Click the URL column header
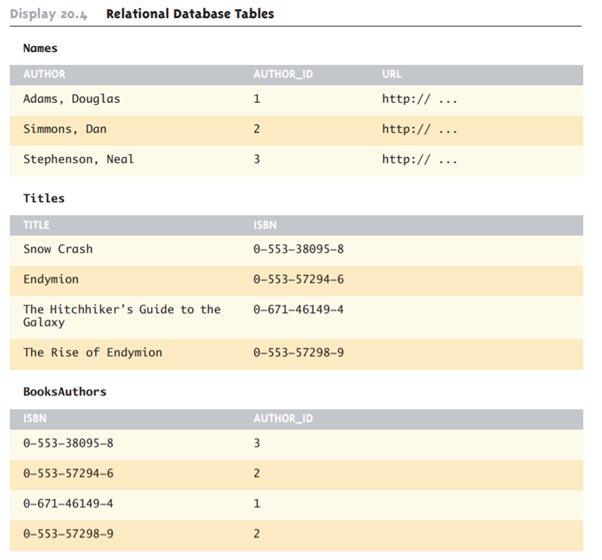Viewport: 602px width, 560px height. 392,74
